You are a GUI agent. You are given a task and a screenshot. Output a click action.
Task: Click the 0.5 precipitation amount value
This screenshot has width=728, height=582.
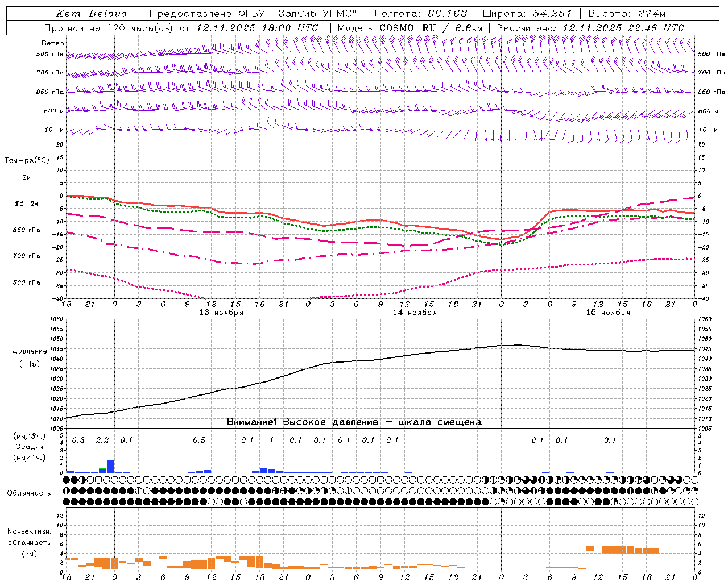(x=199, y=440)
